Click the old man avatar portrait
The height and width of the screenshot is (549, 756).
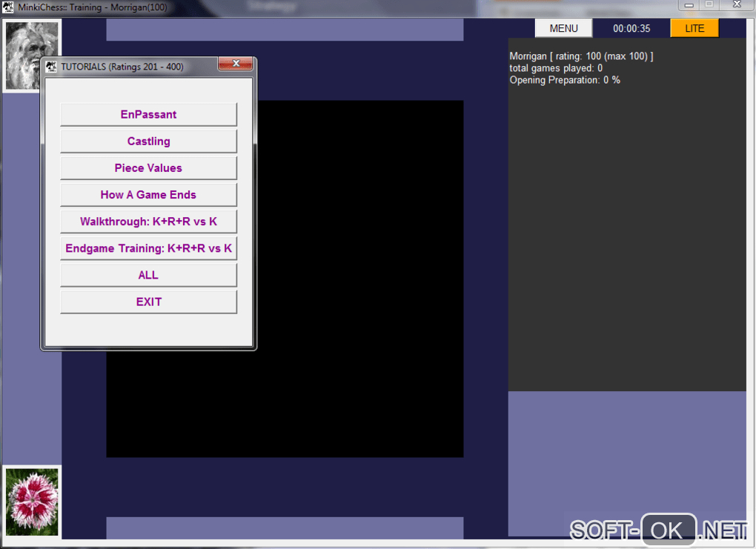(32, 56)
